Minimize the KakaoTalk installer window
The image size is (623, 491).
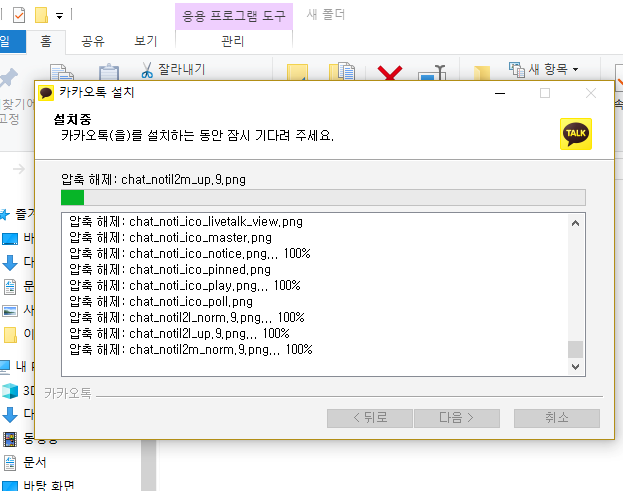pyautogui.click(x=500, y=93)
